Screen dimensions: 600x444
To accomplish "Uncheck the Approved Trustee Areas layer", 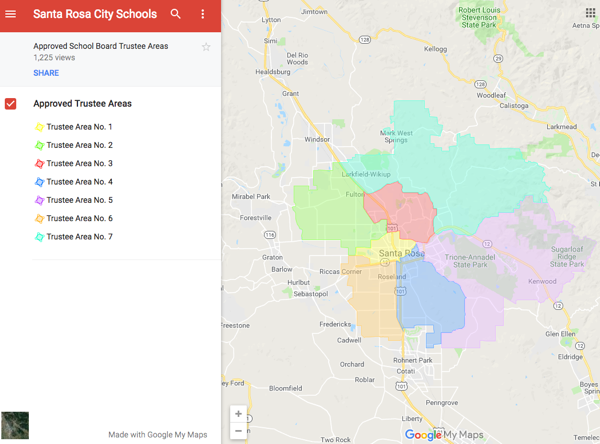I will click(x=10, y=104).
